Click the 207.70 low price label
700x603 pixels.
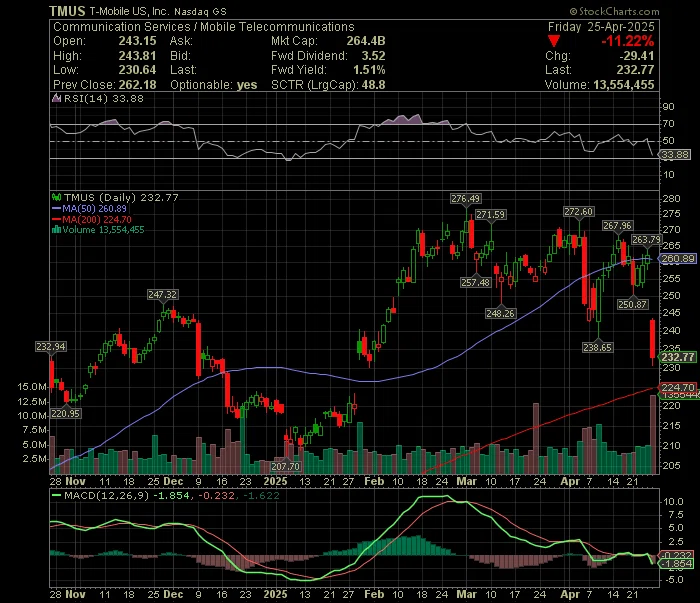[286, 466]
